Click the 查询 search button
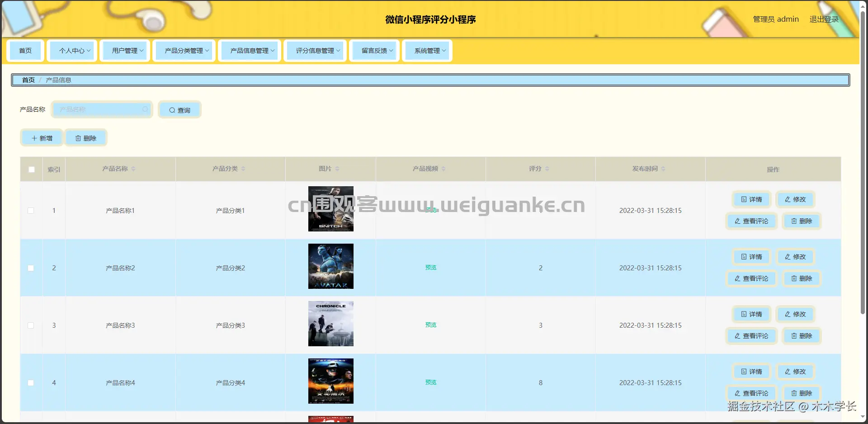This screenshot has height=424, width=868. pyautogui.click(x=179, y=110)
